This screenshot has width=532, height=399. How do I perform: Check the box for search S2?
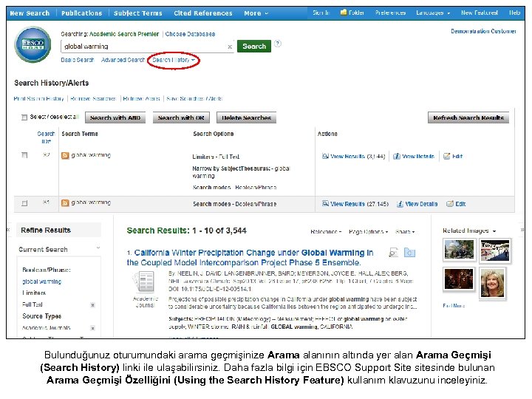click(24, 155)
